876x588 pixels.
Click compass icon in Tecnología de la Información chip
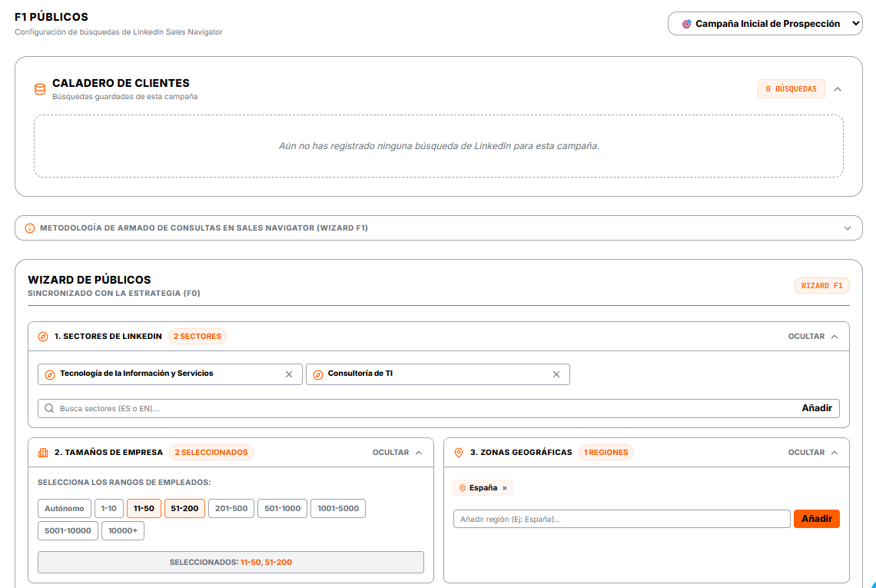(x=50, y=374)
